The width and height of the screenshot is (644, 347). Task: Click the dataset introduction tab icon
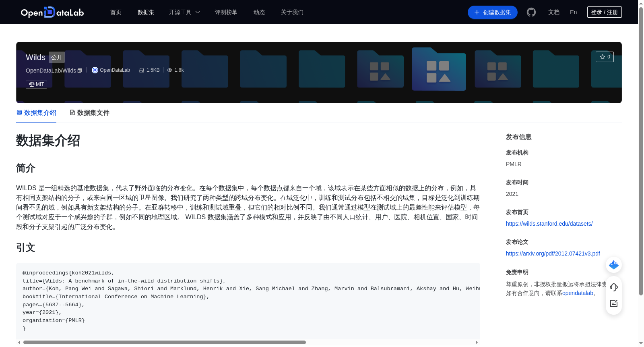19,113
